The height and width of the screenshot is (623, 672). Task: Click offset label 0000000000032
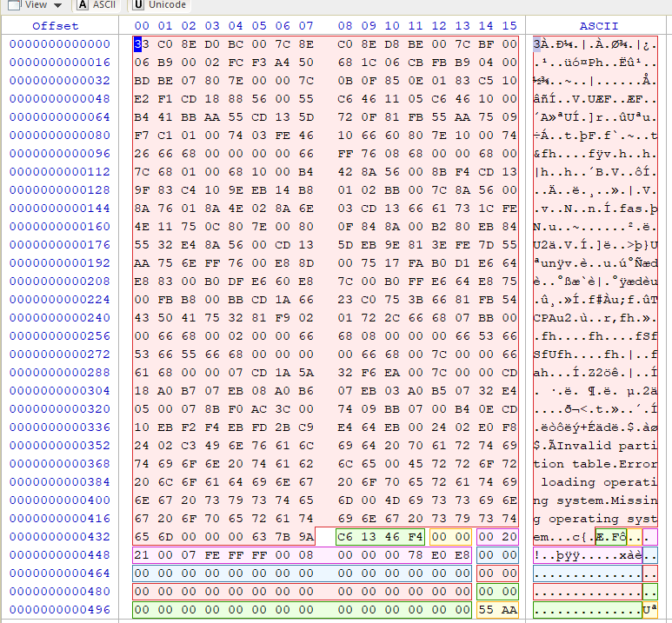click(x=60, y=81)
